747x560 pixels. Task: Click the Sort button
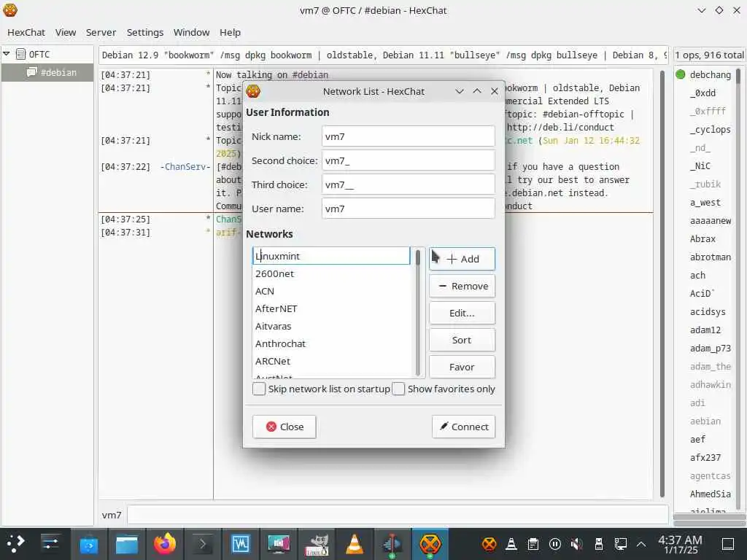click(462, 340)
